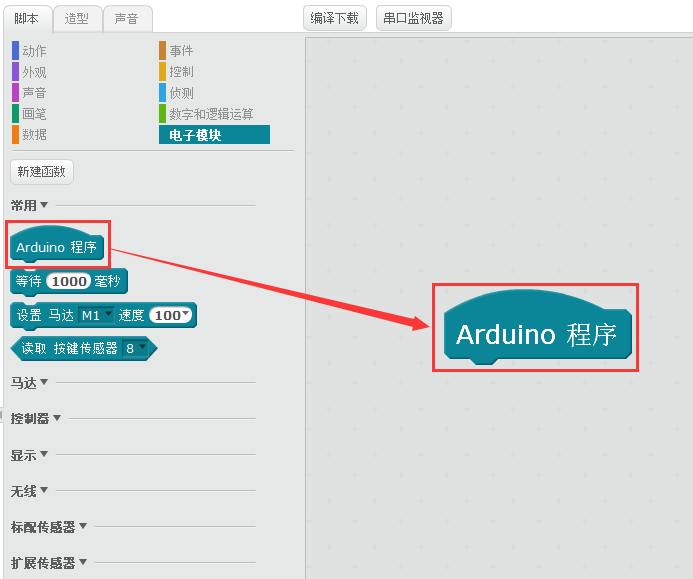Select the 数据 block category
Image resolution: width=693 pixels, height=579 pixels.
click(29, 134)
